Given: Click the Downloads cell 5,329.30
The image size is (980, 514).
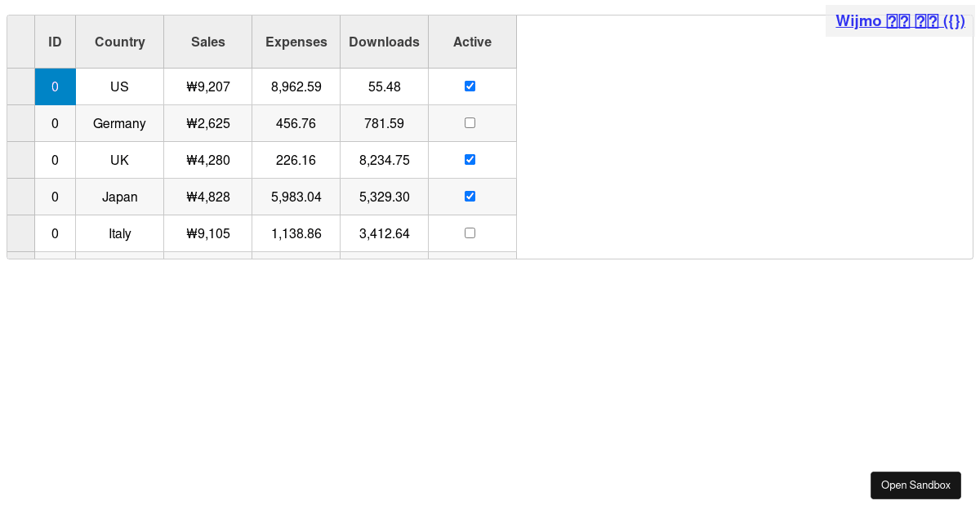Looking at the screenshot, I should click(x=385, y=197).
